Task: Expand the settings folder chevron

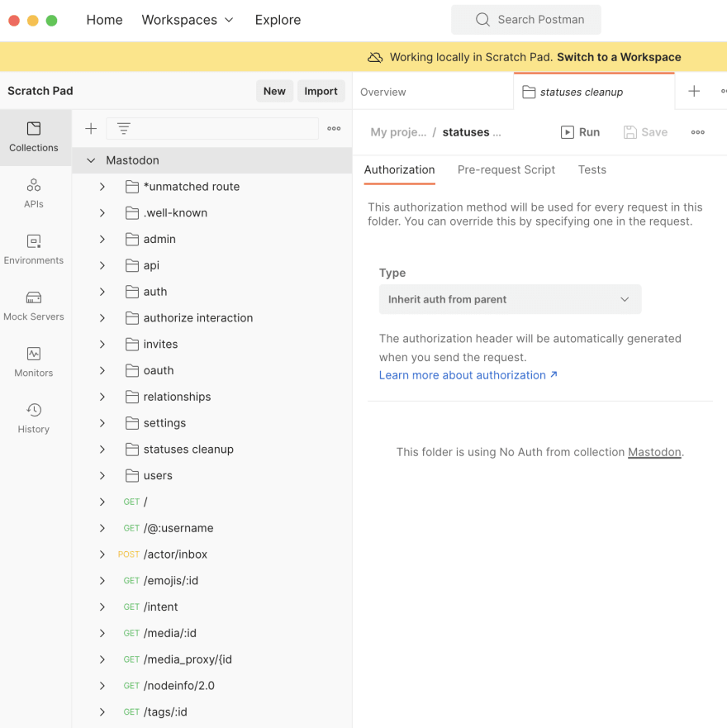Action: click(102, 423)
